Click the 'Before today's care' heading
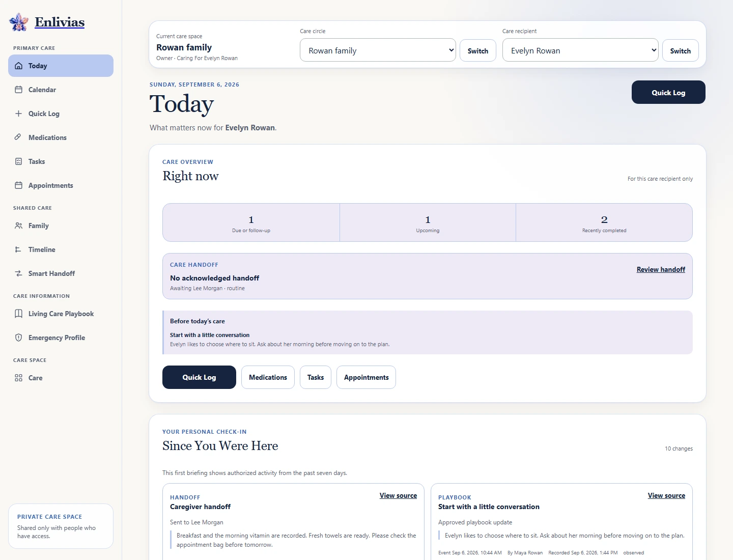This screenshot has width=733, height=560. coord(198,321)
